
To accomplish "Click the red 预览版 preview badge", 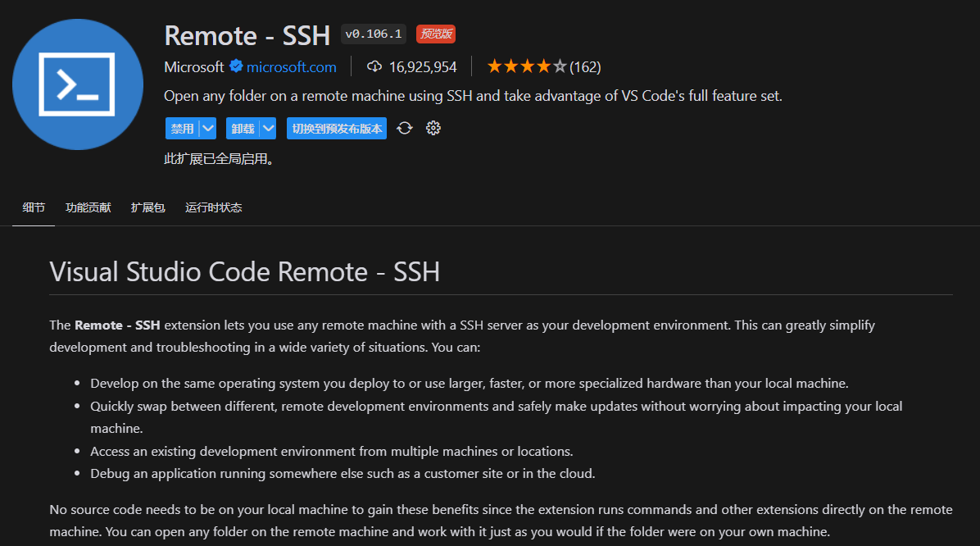I will (x=436, y=34).
